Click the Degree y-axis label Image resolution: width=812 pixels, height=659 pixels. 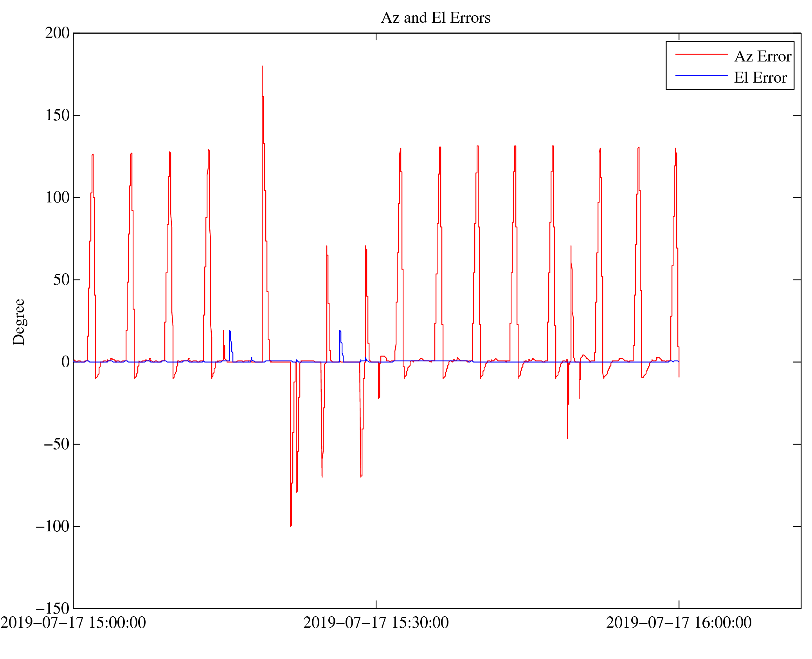coord(19,322)
